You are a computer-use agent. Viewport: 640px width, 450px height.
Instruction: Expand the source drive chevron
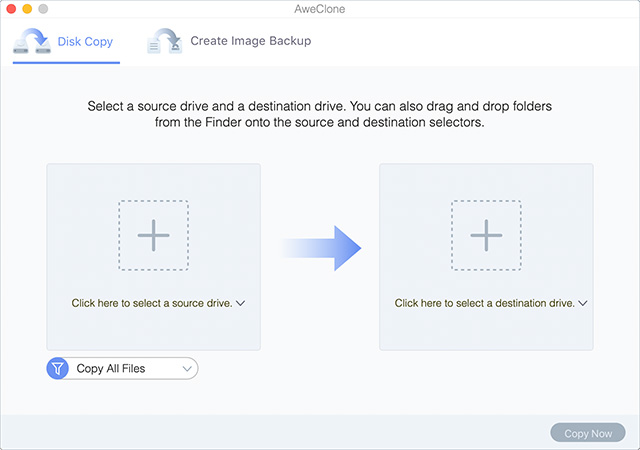[x=241, y=303]
